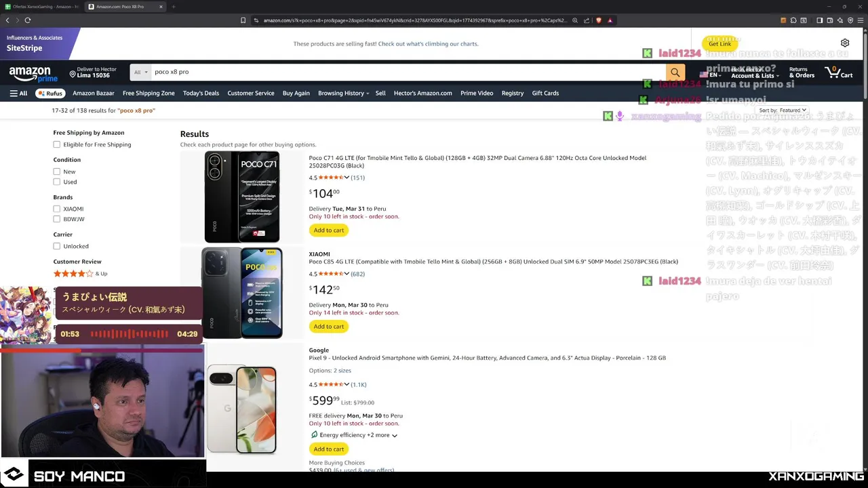Click the Brave Shields lion icon
This screenshot has width=868, height=488.
coord(599,20)
